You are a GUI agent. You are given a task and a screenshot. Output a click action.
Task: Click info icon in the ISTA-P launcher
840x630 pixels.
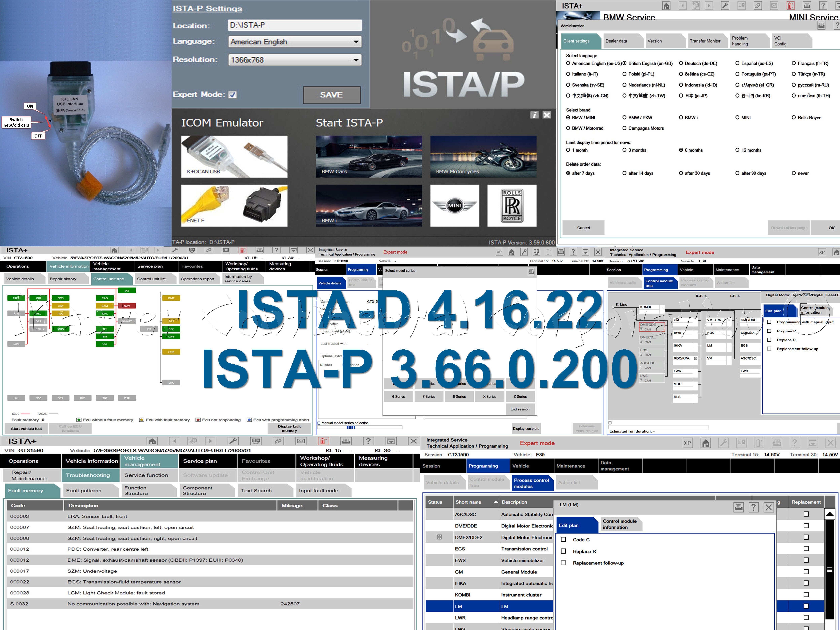coord(534,115)
